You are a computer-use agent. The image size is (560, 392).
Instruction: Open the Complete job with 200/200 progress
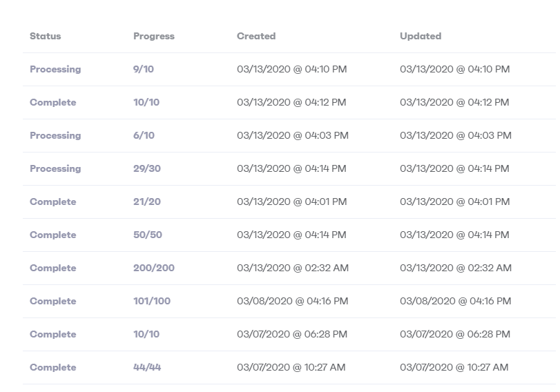(53, 268)
